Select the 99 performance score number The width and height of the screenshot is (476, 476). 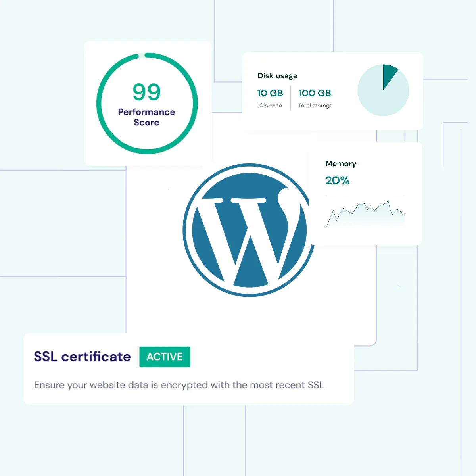[146, 92]
